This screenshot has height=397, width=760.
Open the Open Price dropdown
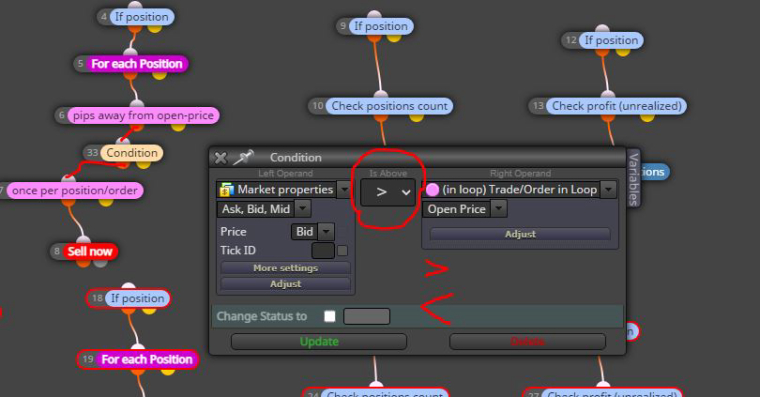tap(499, 209)
